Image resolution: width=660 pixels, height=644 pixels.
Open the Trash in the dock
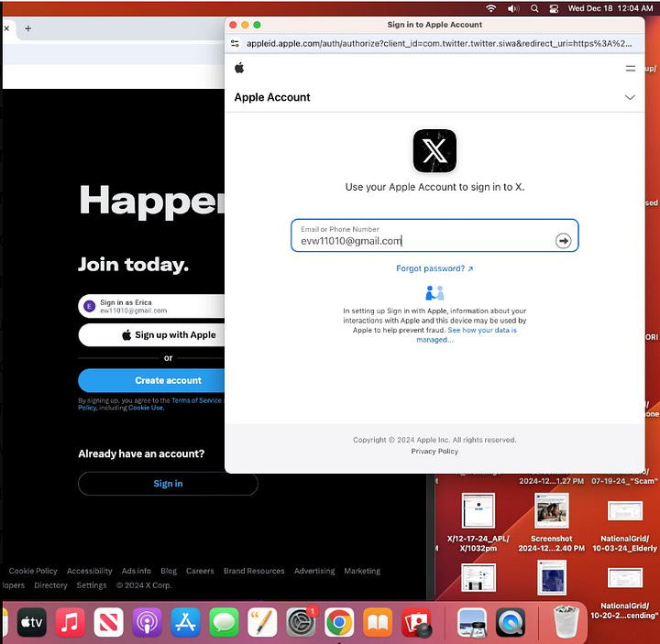coord(566,622)
